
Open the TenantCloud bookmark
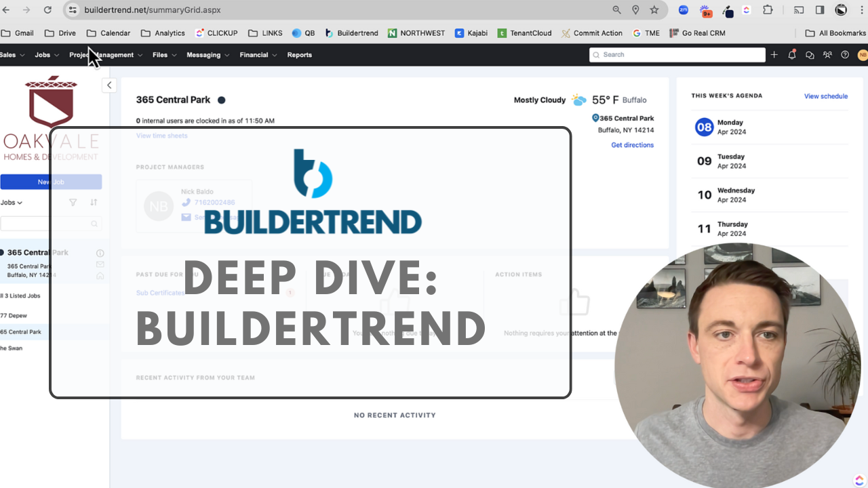pyautogui.click(x=525, y=33)
